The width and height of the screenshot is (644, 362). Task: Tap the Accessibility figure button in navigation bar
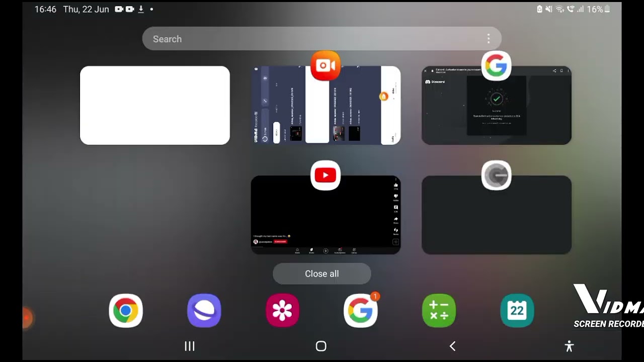point(569,346)
